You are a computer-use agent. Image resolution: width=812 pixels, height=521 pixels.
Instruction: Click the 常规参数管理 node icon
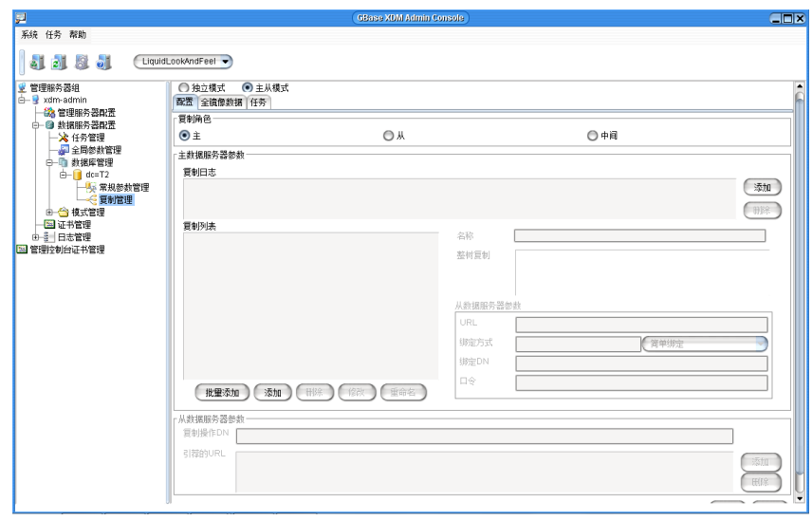coord(91,187)
